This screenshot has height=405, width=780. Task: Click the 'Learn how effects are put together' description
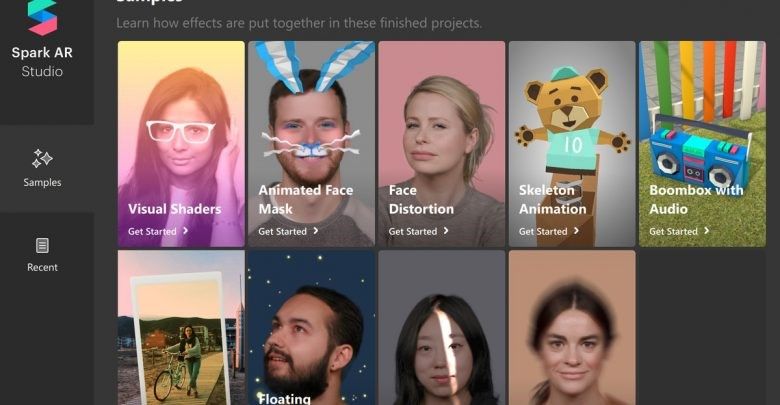pyautogui.click(x=299, y=23)
